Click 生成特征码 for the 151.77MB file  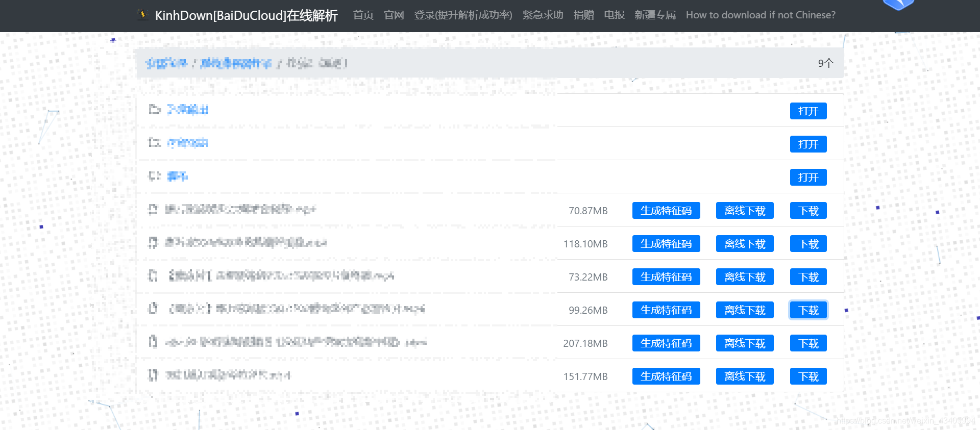(x=666, y=376)
